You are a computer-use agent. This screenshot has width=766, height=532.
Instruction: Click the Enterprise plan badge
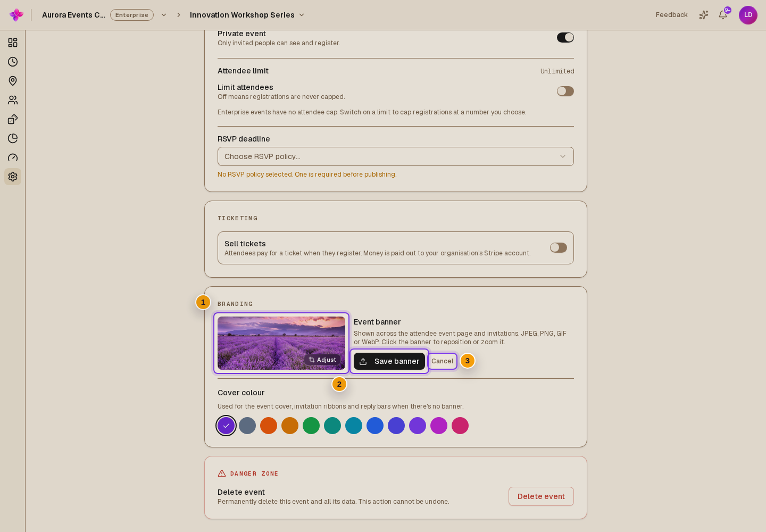tap(132, 15)
